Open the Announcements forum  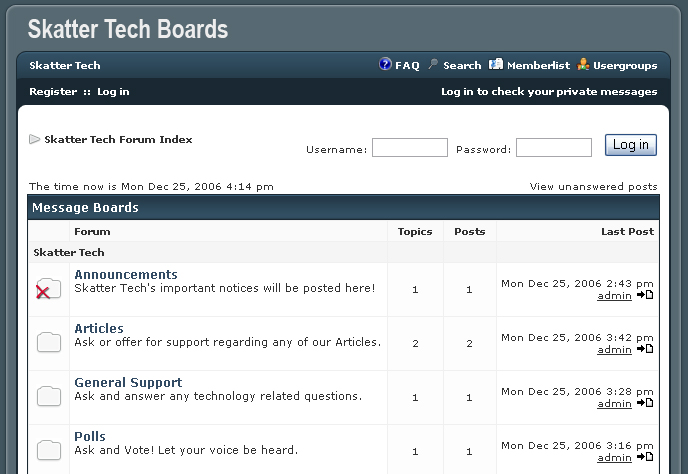click(126, 274)
